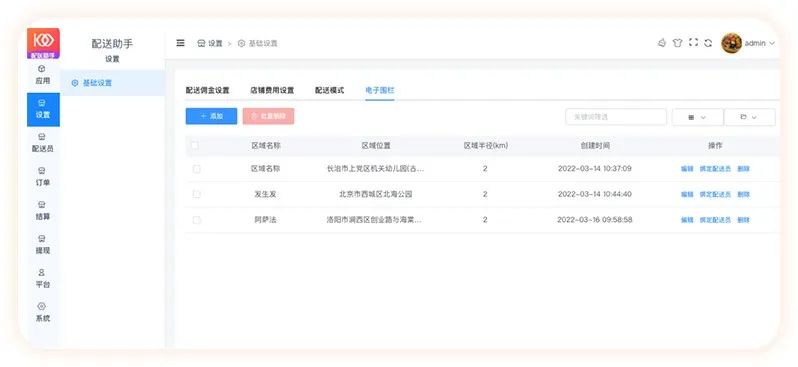Click the notification bell icon in header
This screenshot has height=367, width=798.
pos(662,43)
